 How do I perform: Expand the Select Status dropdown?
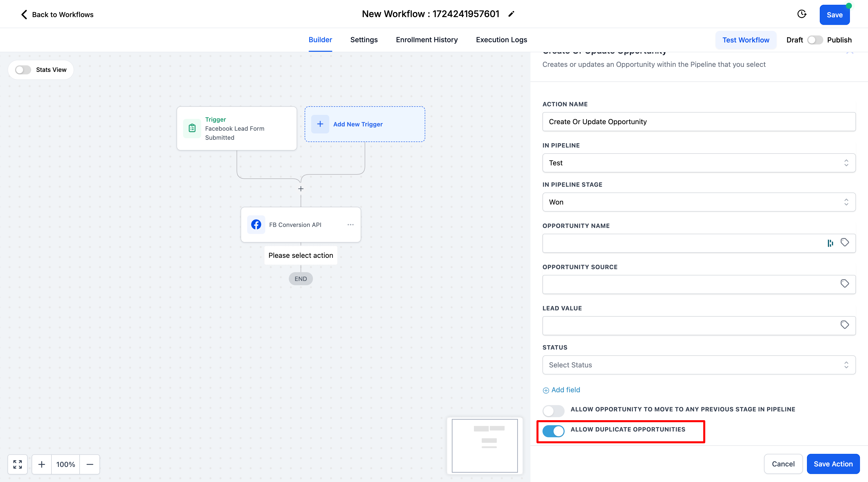click(698, 365)
